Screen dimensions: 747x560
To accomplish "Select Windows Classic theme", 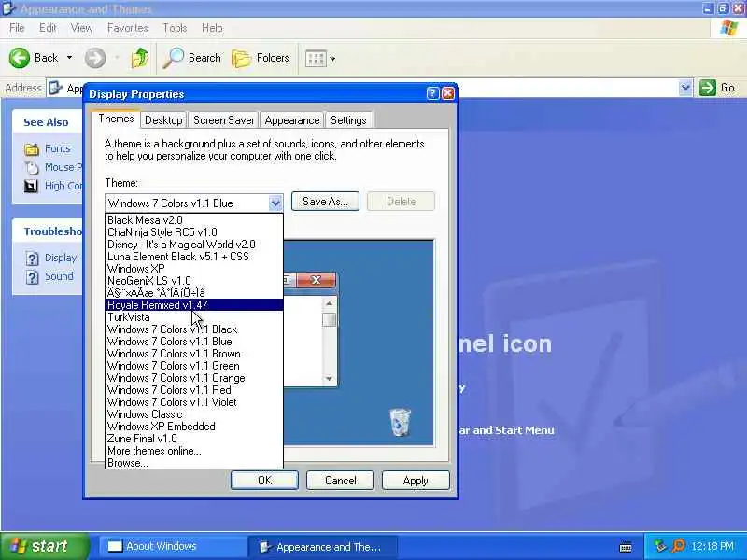I will [194, 414].
